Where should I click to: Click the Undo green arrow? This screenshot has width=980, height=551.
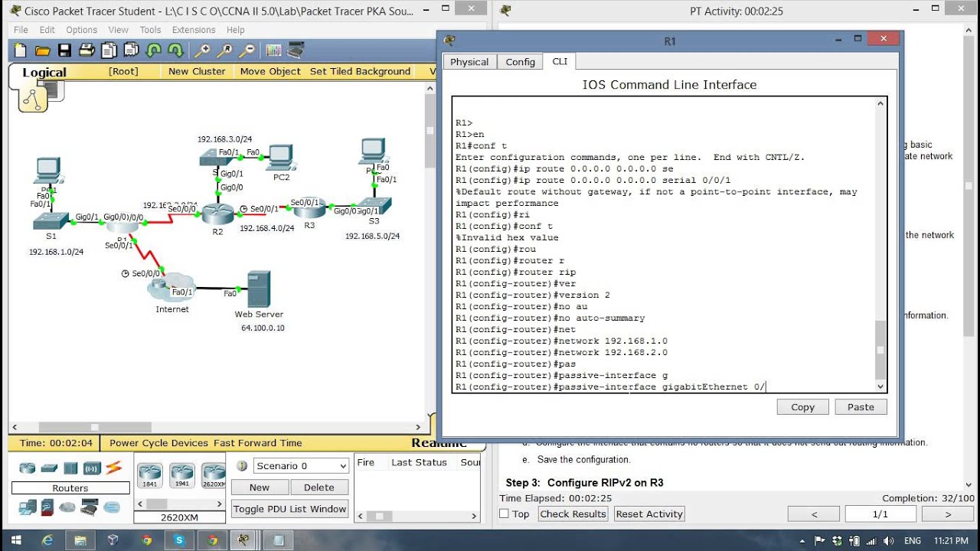(x=153, y=51)
